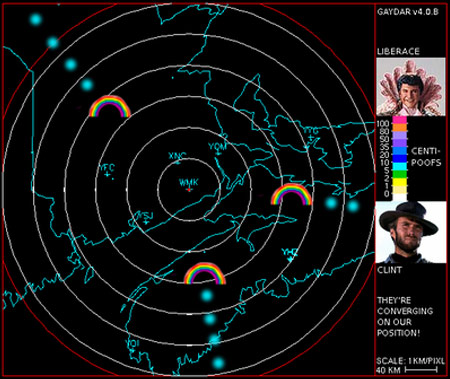The height and width of the screenshot is (379, 450).
Task: Select the YQI station marker
Action: [x=132, y=346]
